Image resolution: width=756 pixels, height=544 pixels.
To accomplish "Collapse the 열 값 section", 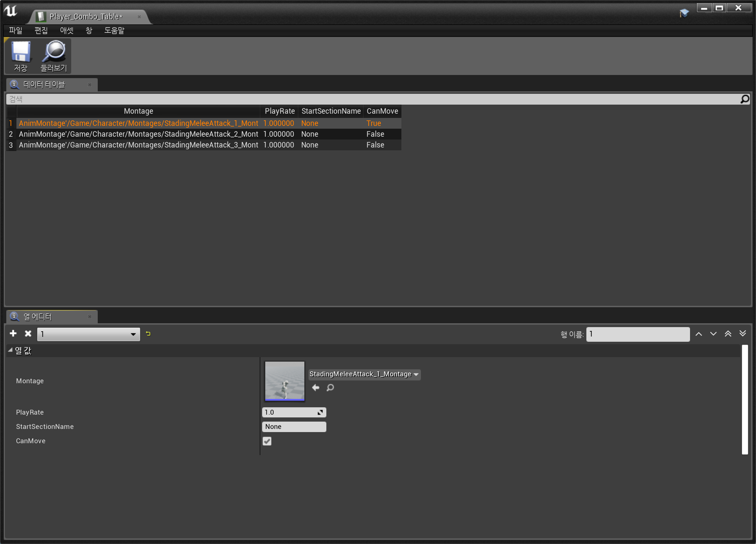I will point(10,350).
